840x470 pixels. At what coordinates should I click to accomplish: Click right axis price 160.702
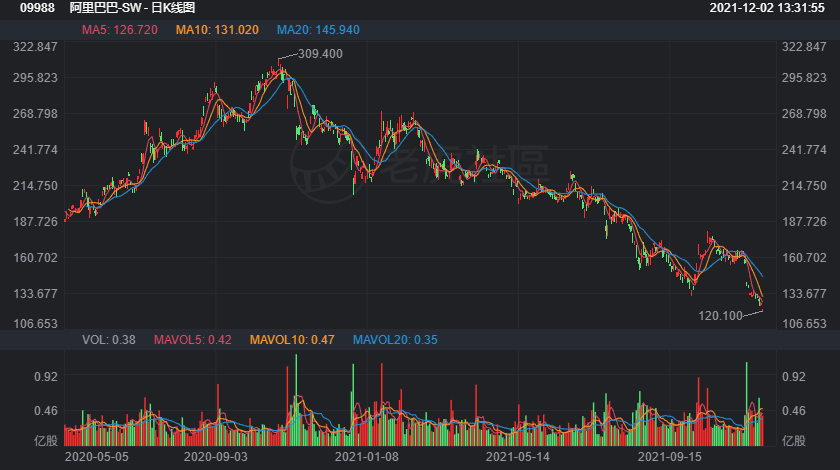click(x=804, y=258)
